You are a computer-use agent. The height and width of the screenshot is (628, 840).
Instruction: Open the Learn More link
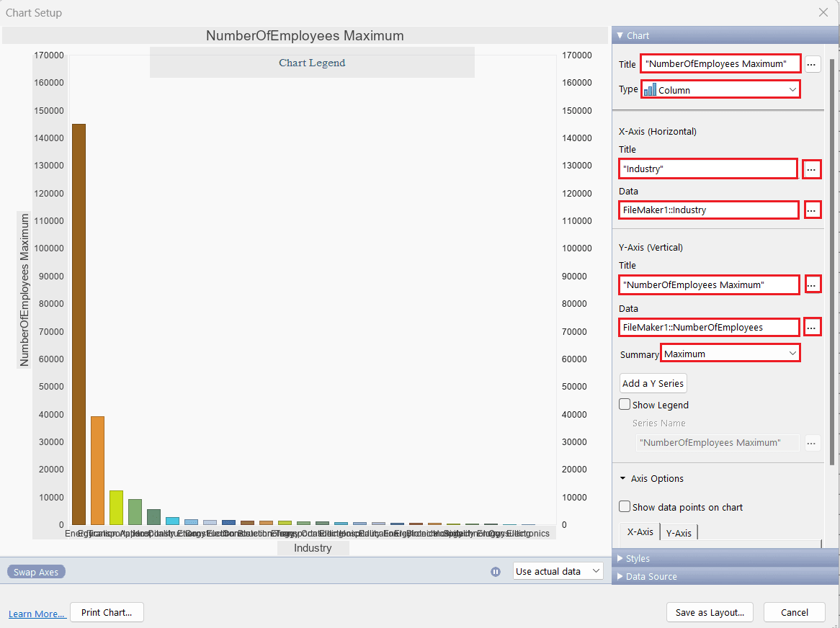pyautogui.click(x=37, y=614)
